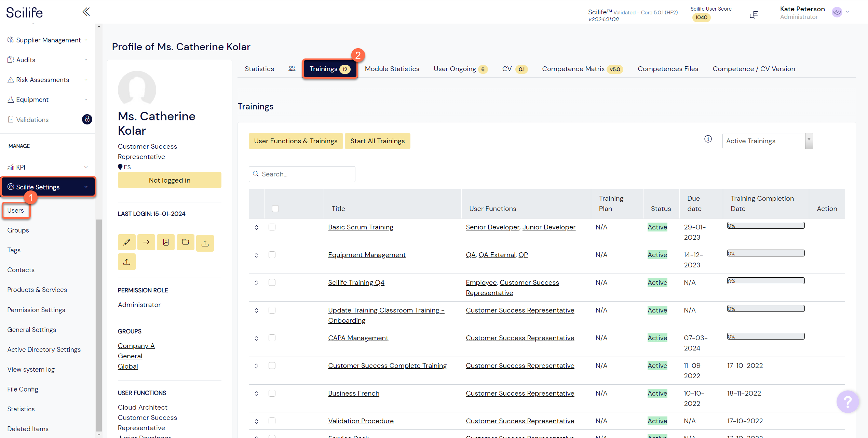
Task: Collapse the Scilife Settings chevron
Action: click(86, 187)
